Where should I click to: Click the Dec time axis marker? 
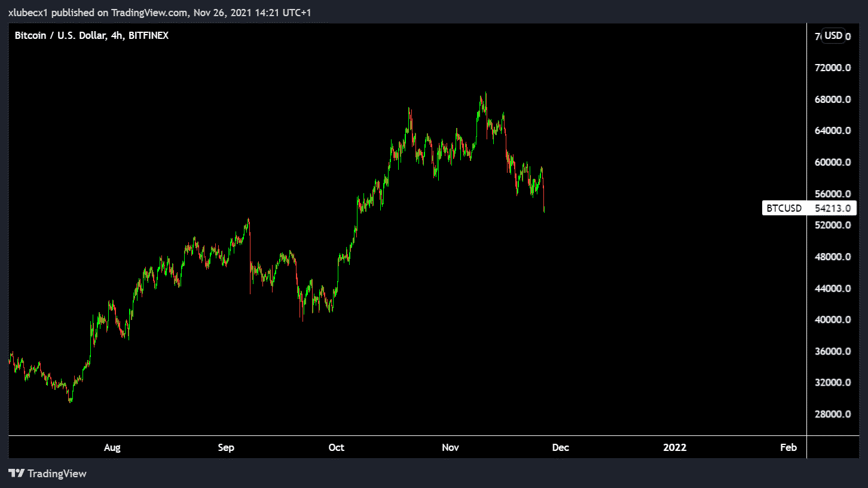[561, 447]
